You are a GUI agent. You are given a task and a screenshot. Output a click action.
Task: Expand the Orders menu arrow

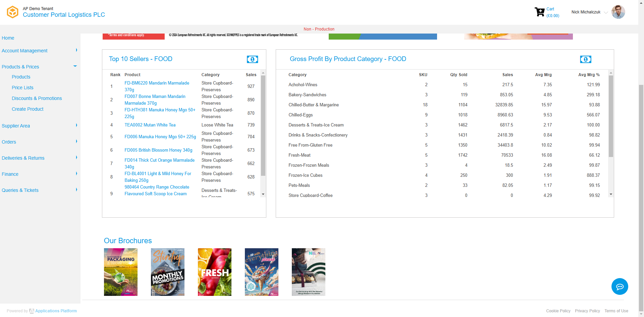pos(76,141)
